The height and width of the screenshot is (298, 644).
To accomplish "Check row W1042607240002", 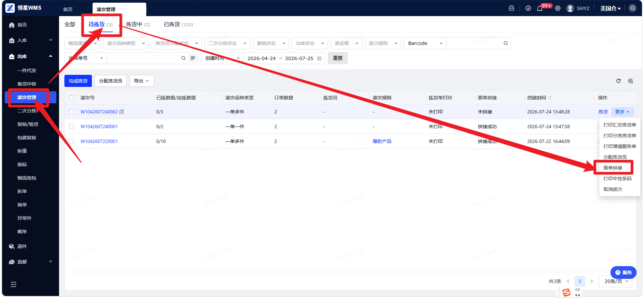I will [x=71, y=112].
